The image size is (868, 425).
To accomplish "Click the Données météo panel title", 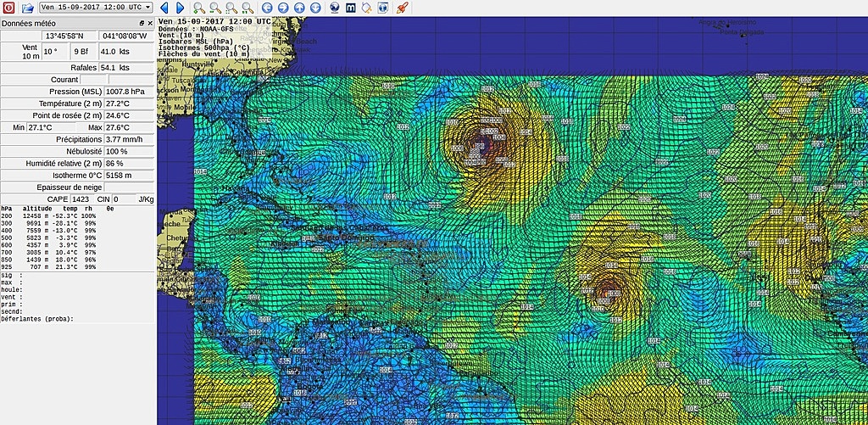I will pos(28,23).
